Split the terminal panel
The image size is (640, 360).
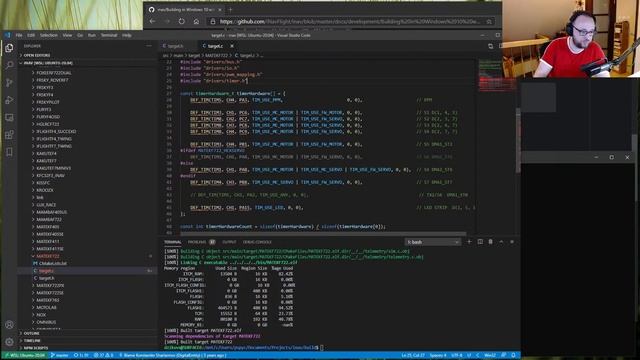point(480,242)
